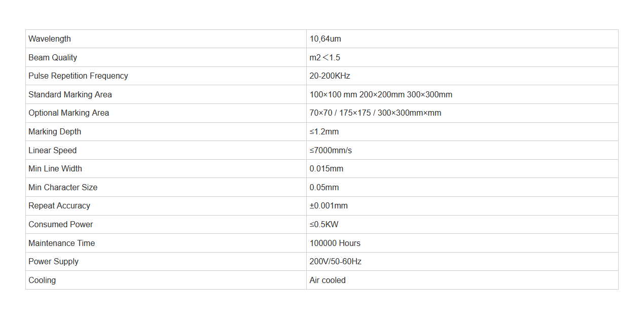This screenshot has height=317, width=644.
Task: Select the ≤0.5KW consumed power value
Action: (324, 225)
